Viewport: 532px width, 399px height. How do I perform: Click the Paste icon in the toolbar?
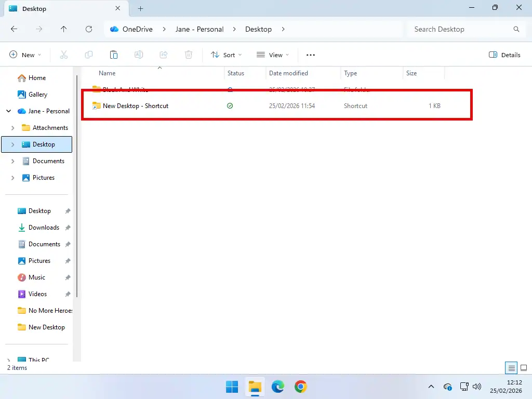[x=114, y=55]
